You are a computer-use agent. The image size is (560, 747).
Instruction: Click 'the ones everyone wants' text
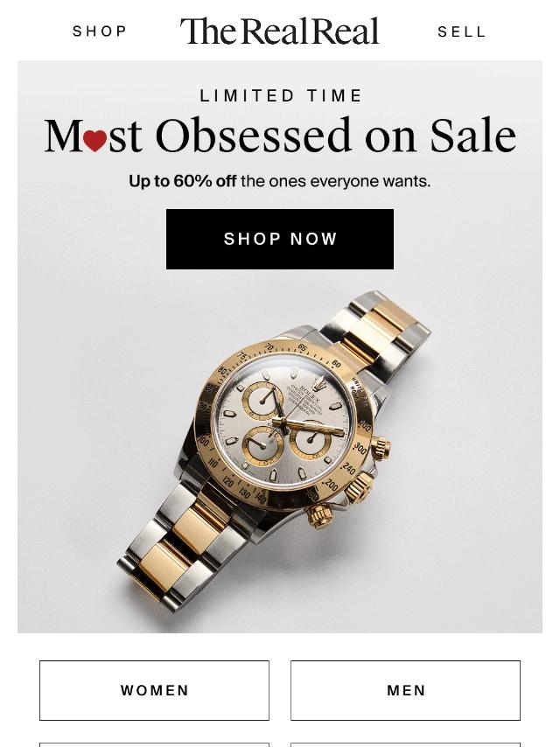[335, 182]
